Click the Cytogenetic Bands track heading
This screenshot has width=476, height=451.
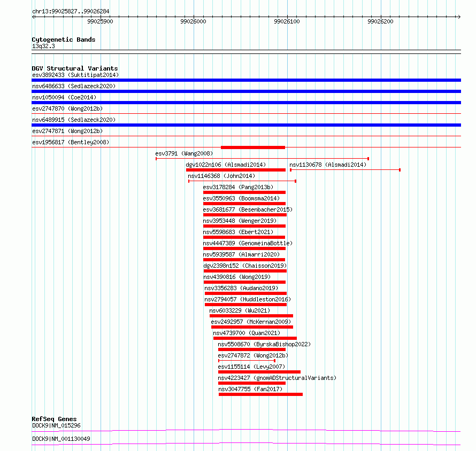click(x=64, y=40)
